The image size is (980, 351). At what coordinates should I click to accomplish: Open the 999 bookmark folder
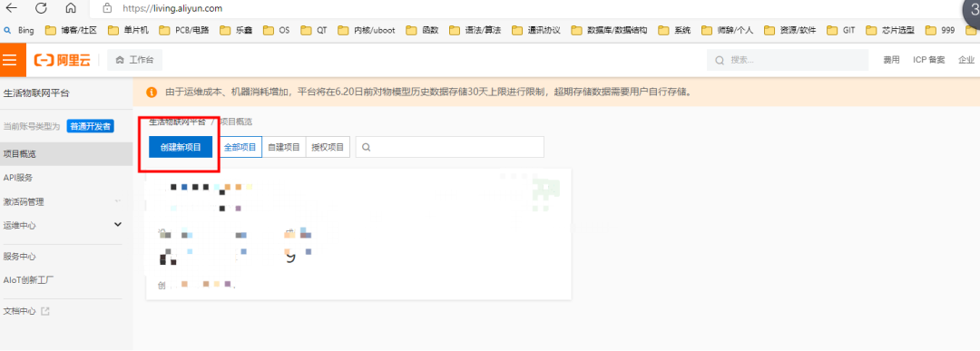coord(940,30)
